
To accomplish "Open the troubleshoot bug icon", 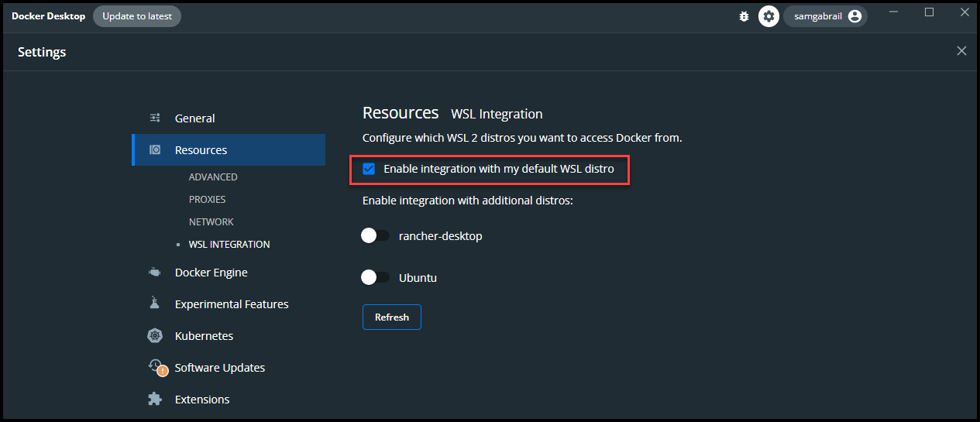I will (744, 16).
